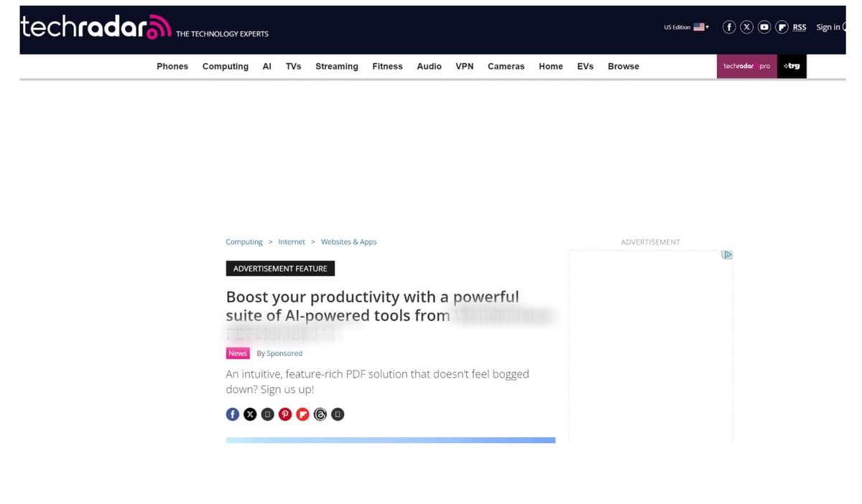Click the News category tag
This screenshot has width=862, height=504.
point(237,353)
